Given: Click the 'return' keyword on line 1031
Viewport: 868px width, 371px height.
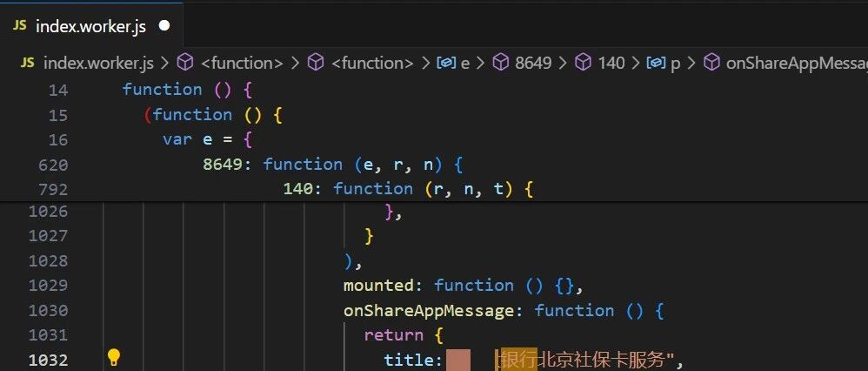Looking at the screenshot, I should [x=394, y=335].
